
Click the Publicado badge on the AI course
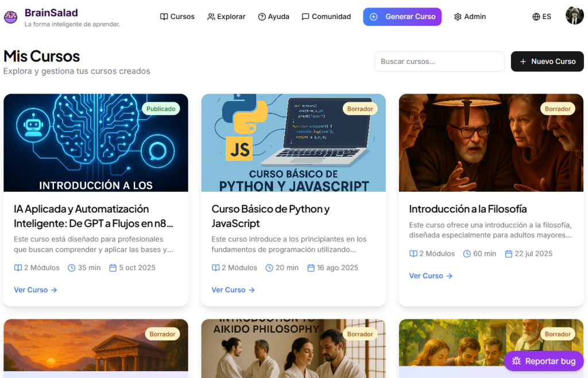161,109
